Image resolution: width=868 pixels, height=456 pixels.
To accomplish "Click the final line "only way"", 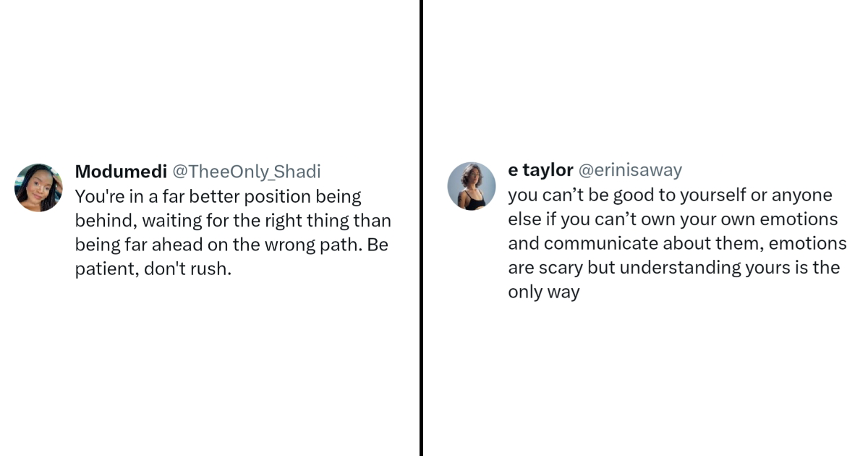I will click(x=543, y=292).
